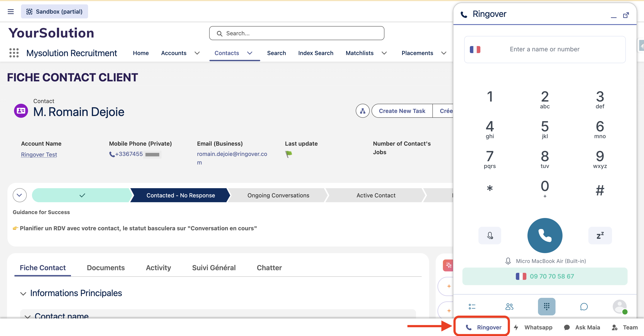Open Whatsapp from the utility bar
644x336 pixels.
533,327
